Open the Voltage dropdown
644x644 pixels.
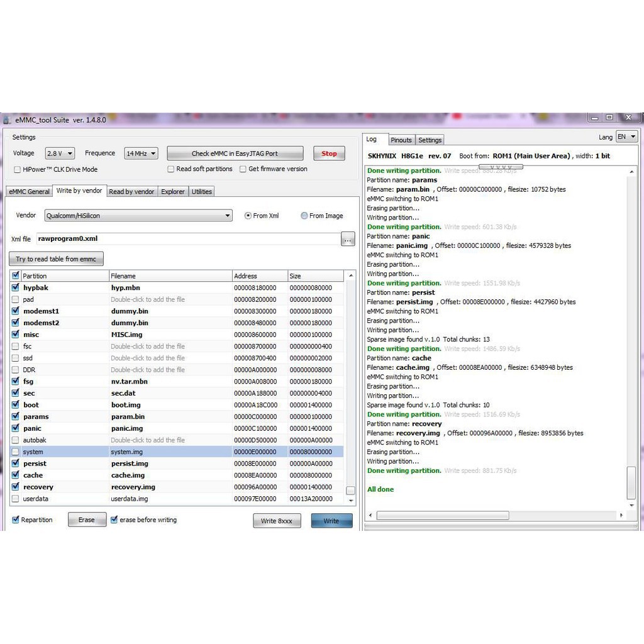[x=60, y=153]
